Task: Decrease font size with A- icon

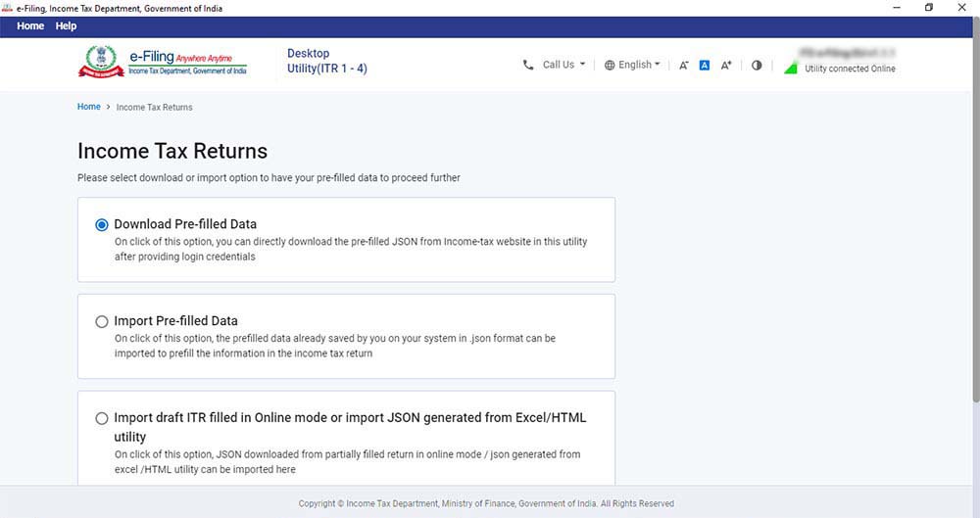Action: click(684, 66)
